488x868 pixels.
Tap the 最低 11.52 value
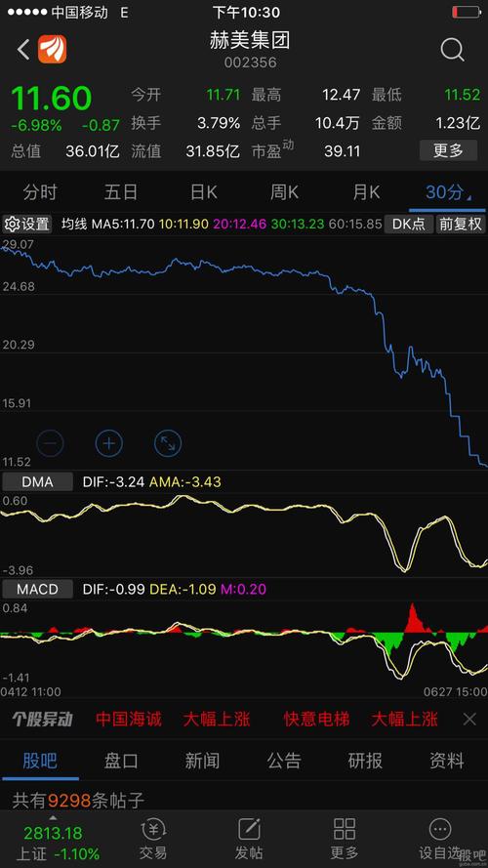(462, 95)
